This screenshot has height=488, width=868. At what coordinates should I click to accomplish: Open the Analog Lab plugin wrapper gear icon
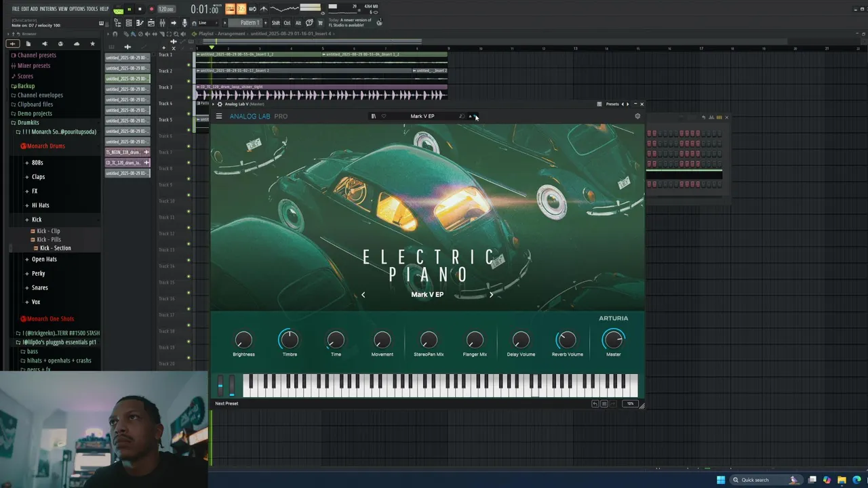pos(220,104)
